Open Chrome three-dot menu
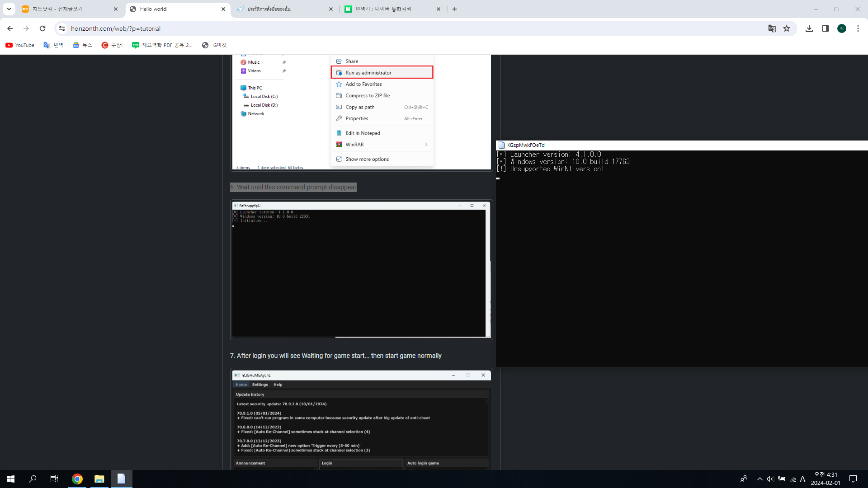The image size is (868, 488). (858, 28)
